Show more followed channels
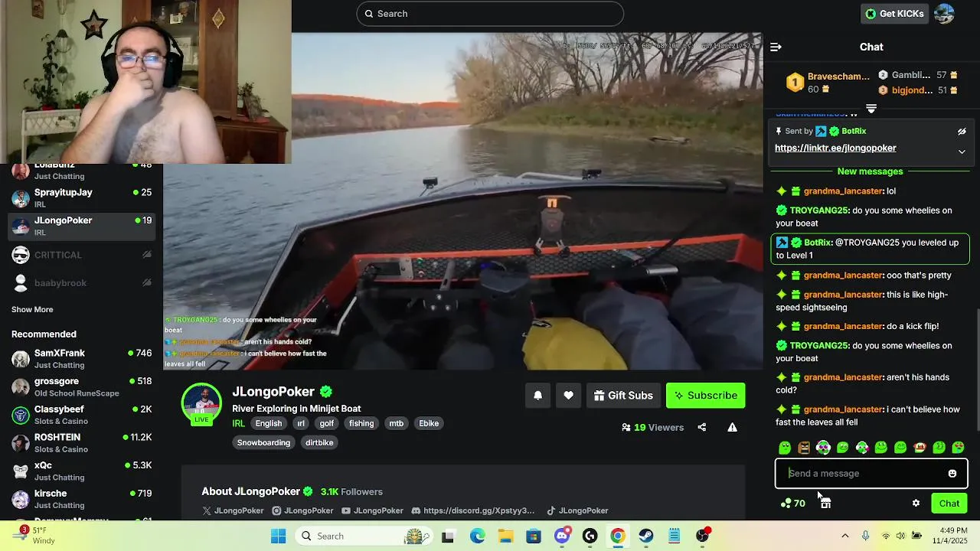980x551 pixels. [32, 310]
